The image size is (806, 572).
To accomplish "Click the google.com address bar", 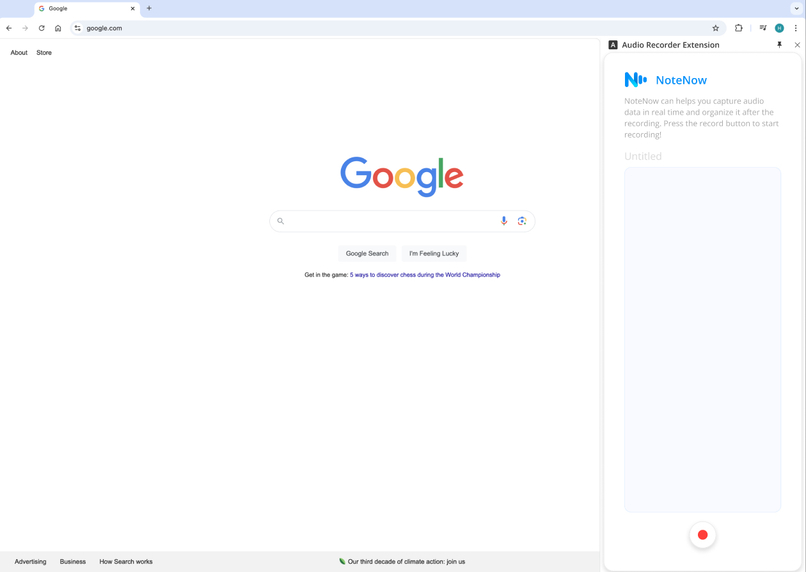I will 396,28.
